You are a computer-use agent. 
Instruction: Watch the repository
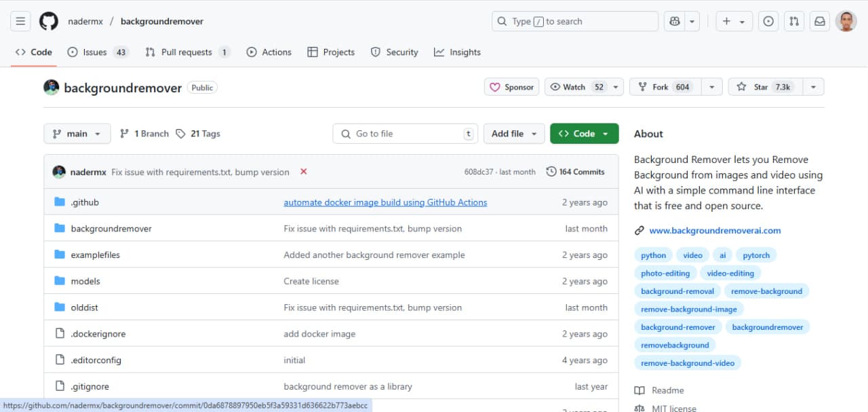pyautogui.click(x=576, y=87)
